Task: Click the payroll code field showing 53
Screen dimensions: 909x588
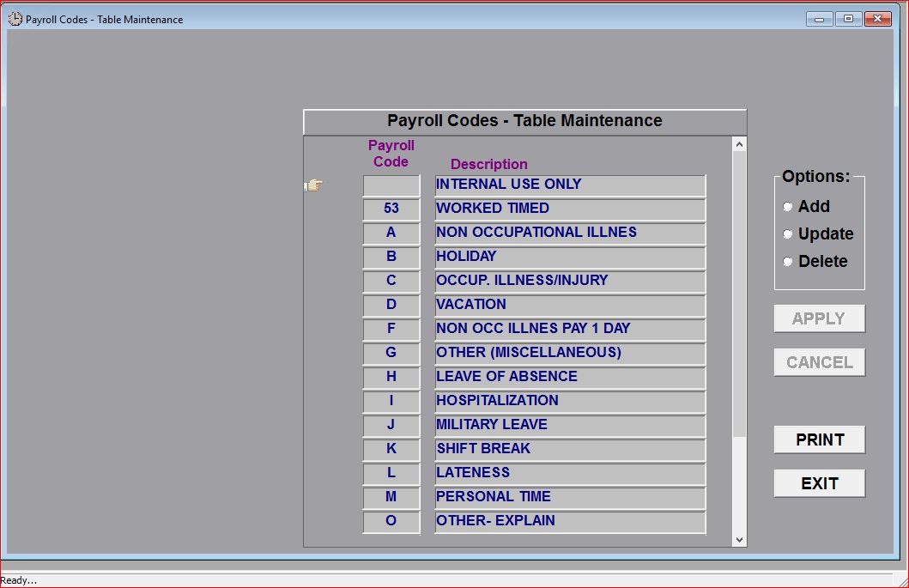Action: (391, 210)
